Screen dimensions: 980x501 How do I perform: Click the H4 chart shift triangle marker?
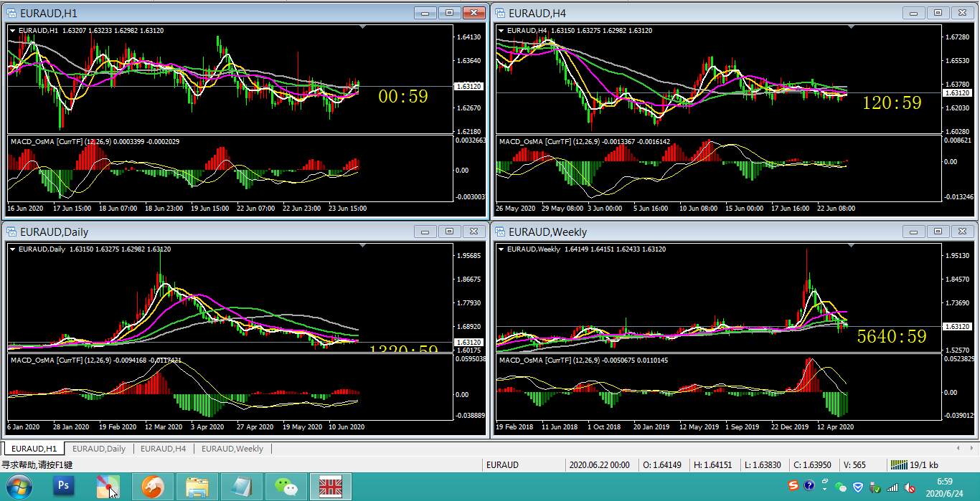pos(852,27)
